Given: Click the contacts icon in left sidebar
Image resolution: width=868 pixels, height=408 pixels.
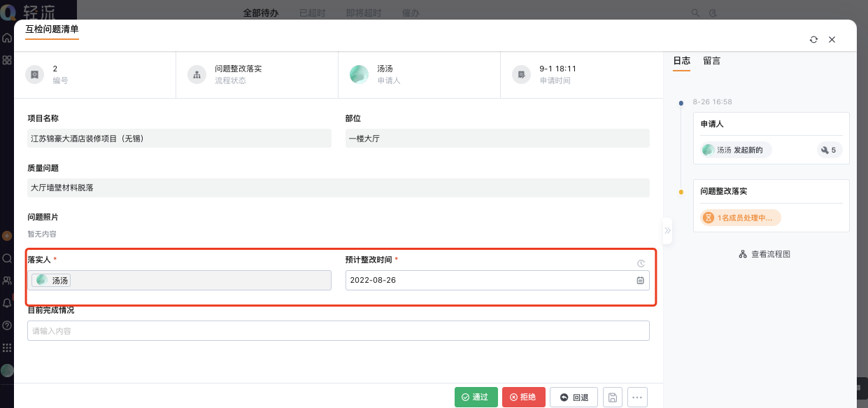Looking at the screenshot, I should click(x=7, y=281).
